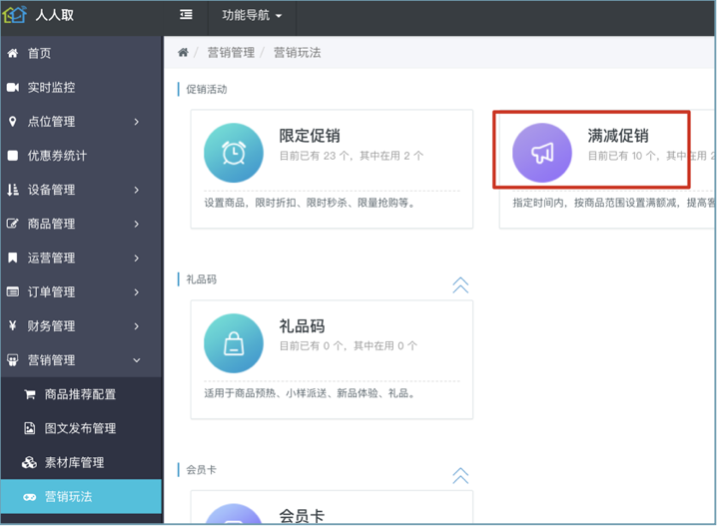Click the edit icon beside 商品管理
Viewport: 722px width, 530px height.
click(12, 224)
